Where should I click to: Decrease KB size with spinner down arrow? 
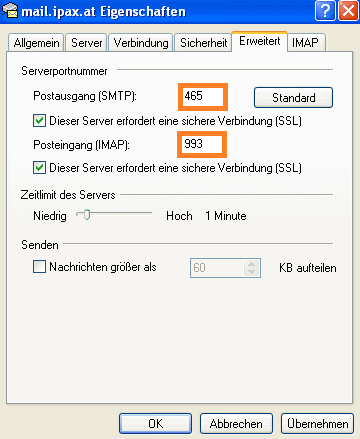(x=251, y=272)
